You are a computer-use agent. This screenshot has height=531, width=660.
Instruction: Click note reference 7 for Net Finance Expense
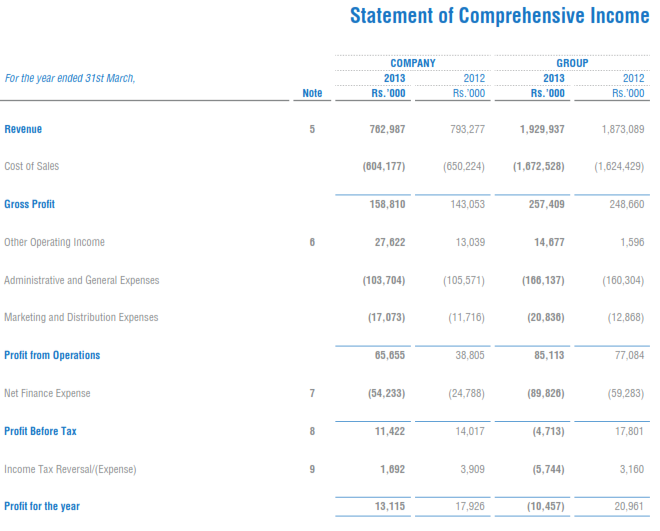[x=312, y=393]
